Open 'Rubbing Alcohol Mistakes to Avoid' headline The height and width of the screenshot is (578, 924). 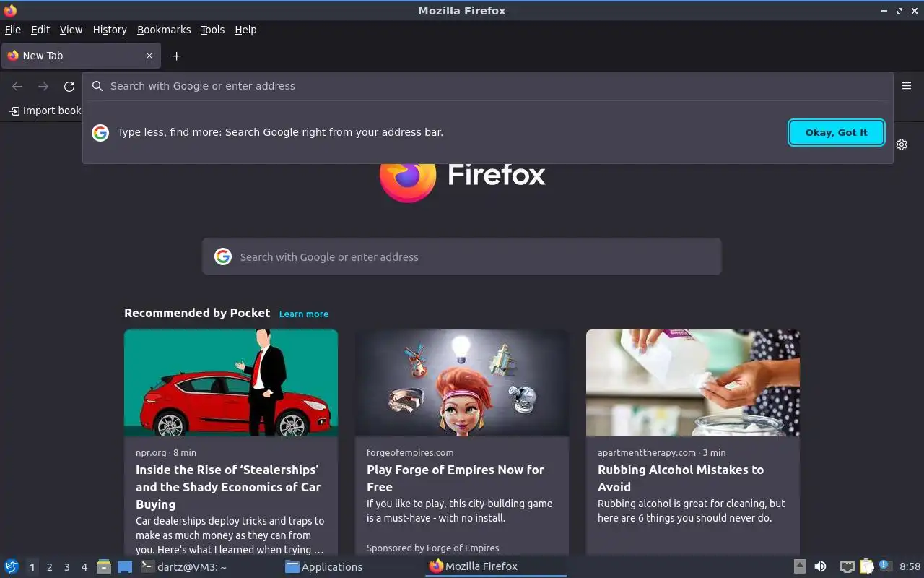681,478
